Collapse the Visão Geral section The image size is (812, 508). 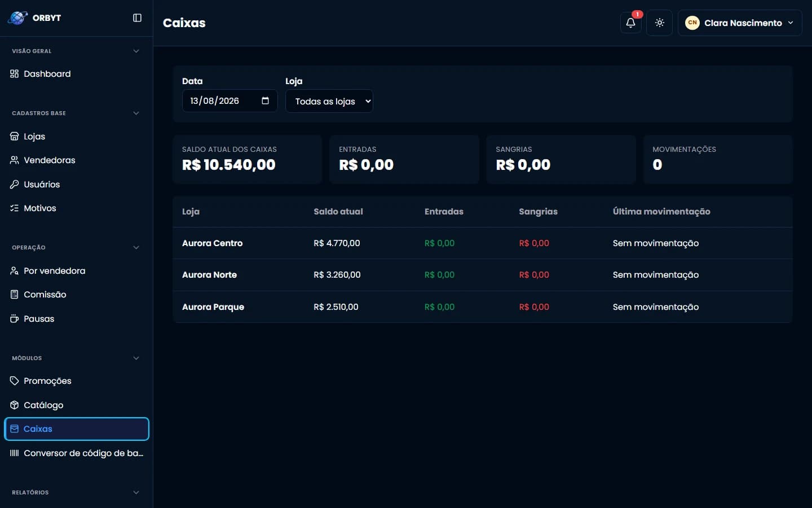pyautogui.click(x=136, y=51)
